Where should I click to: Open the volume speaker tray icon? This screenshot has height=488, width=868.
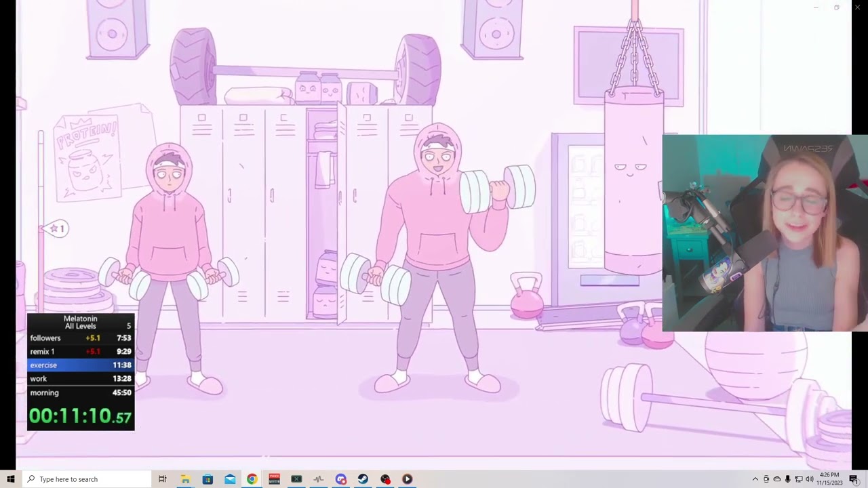[x=810, y=479]
